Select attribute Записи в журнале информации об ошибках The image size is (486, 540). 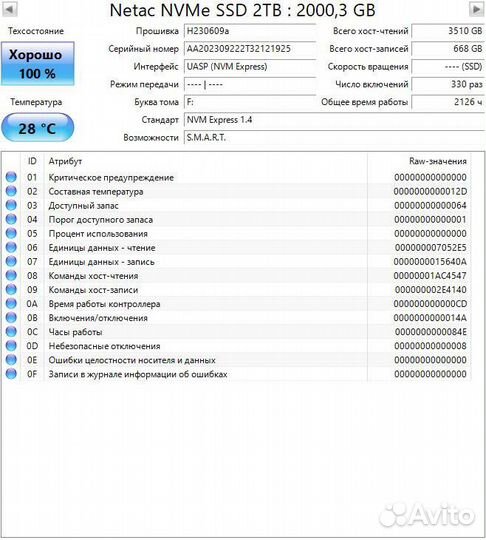tap(138, 374)
